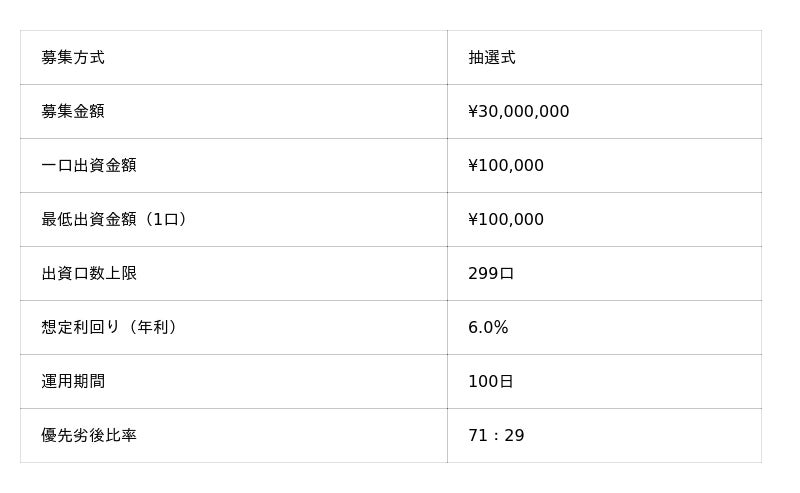This screenshot has height=493, width=800.
Task: Select ¥100,000 in the 一口出資金額 row
Action: (506, 166)
